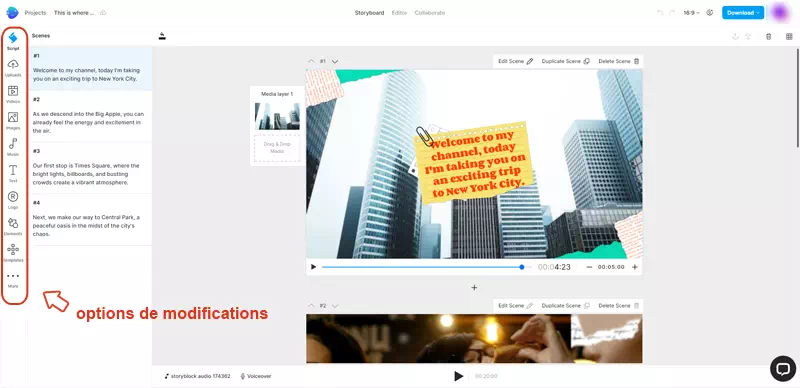Play scene #1 preview

tap(313, 267)
